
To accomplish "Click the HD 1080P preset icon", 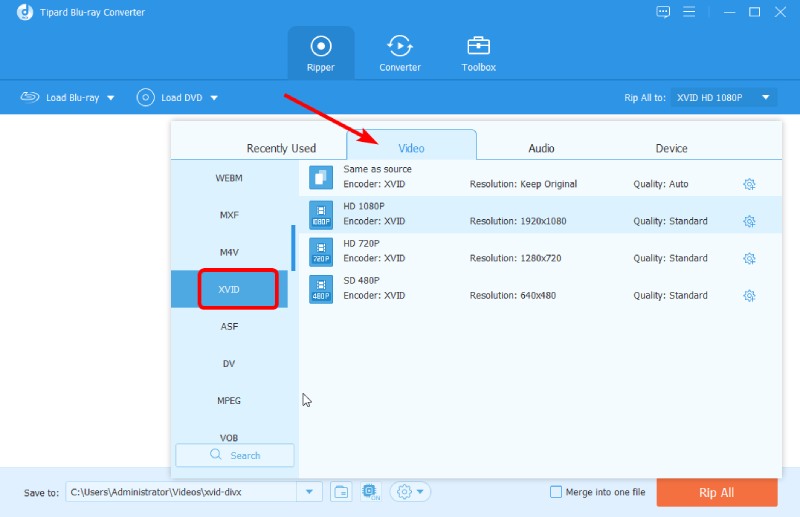I will (321, 215).
